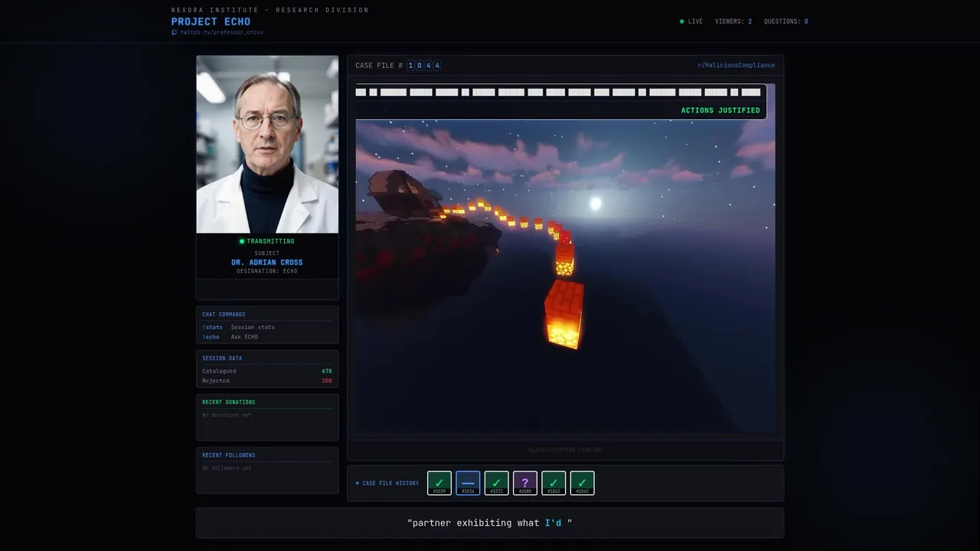Click the DESIGNATION: ECHO label
Screen dimensions: 980x551
(267, 271)
